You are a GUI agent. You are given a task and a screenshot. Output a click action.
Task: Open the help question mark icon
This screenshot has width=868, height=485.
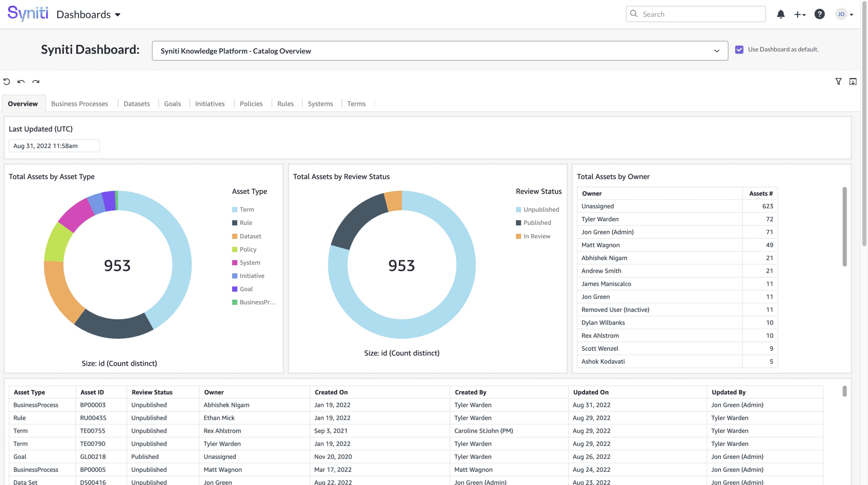[x=819, y=14]
